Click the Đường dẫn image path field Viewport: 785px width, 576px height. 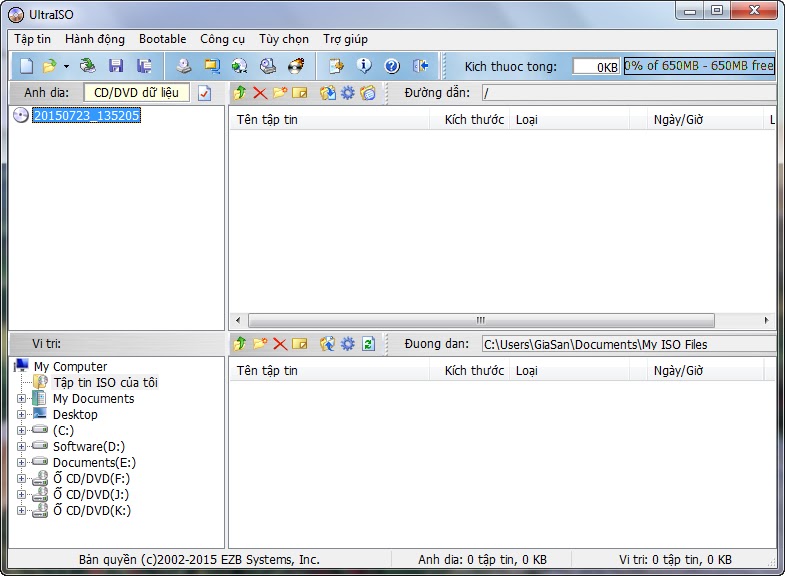point(629,93)
